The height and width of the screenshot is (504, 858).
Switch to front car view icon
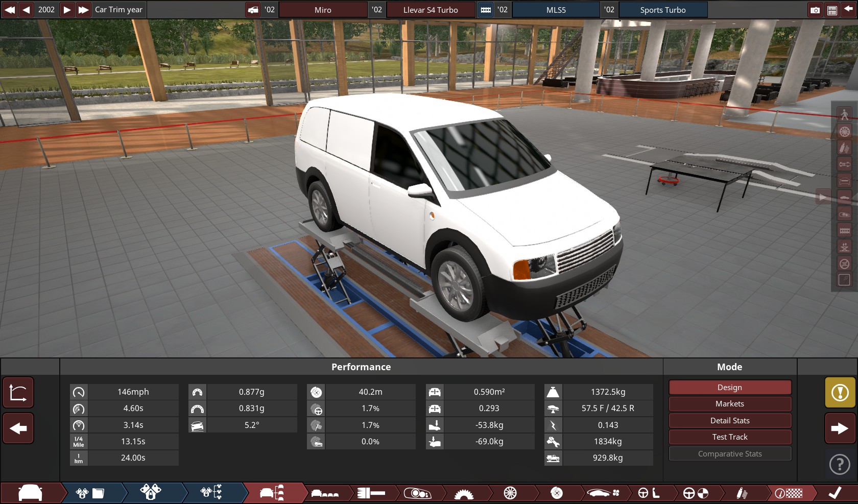[x=844, y=181]
